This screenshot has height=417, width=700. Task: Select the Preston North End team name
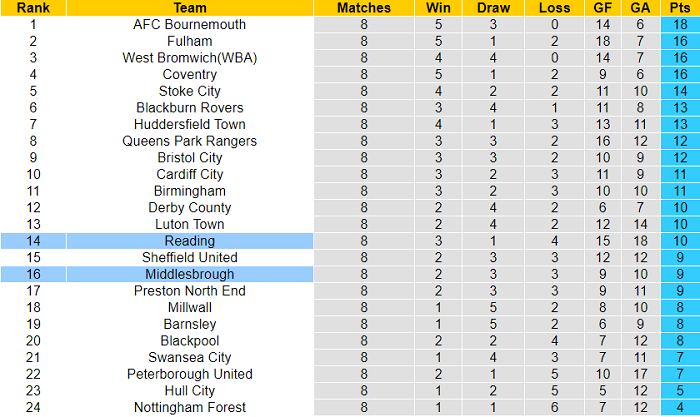point(190,291)
